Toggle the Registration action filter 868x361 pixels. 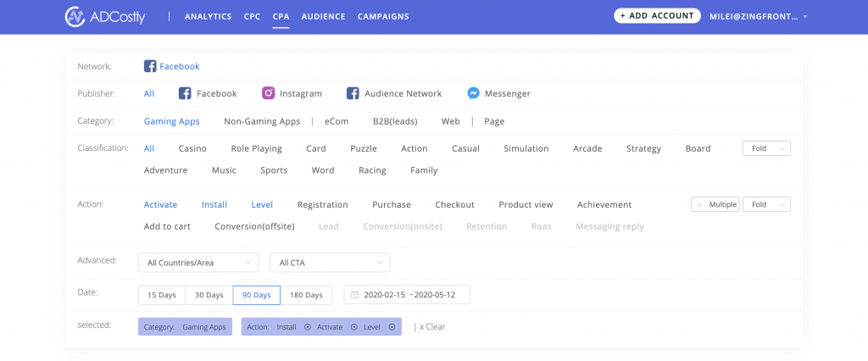(x=323, y=205)
